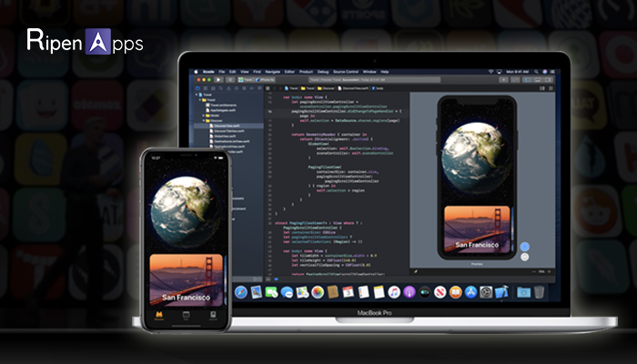
Task: Open the Discover folder jump bar segment
Action: click(326, 88)
